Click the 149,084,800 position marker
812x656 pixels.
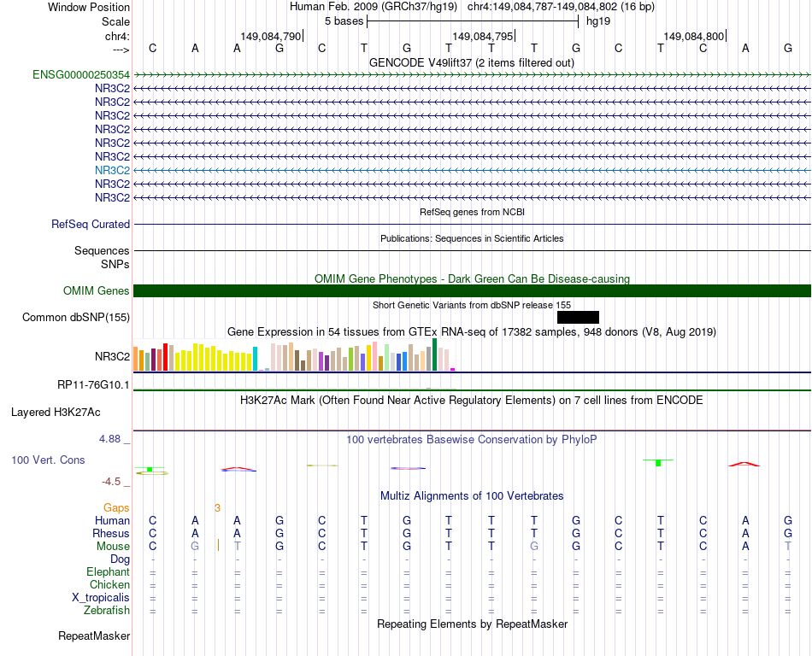tap(694, 36)
